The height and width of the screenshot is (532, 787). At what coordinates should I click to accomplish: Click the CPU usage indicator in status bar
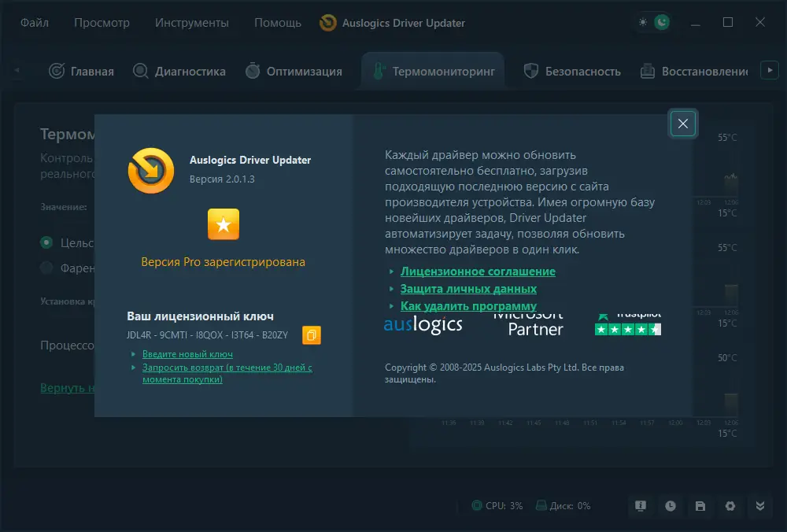pyautogui.click(x=497, y=506)
